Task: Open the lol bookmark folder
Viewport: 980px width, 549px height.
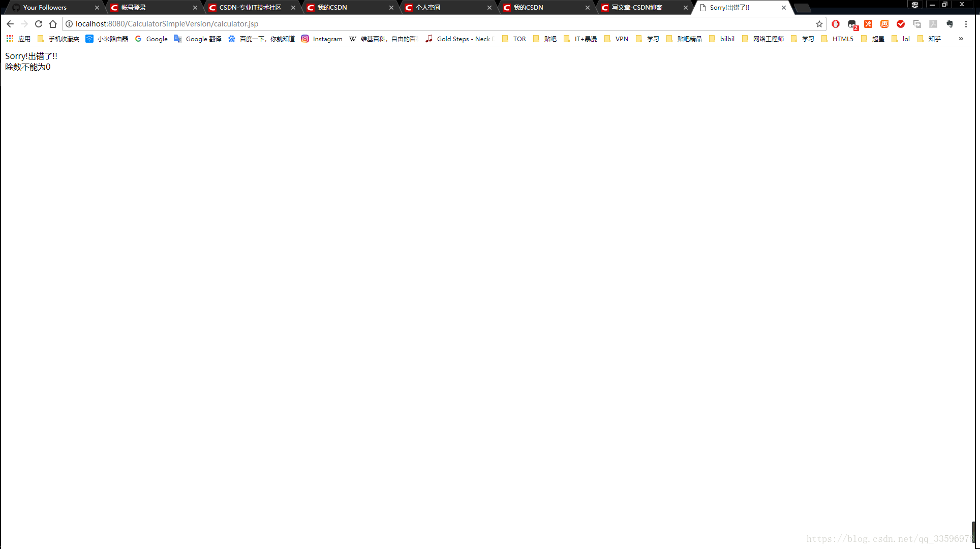Action: 901,39
